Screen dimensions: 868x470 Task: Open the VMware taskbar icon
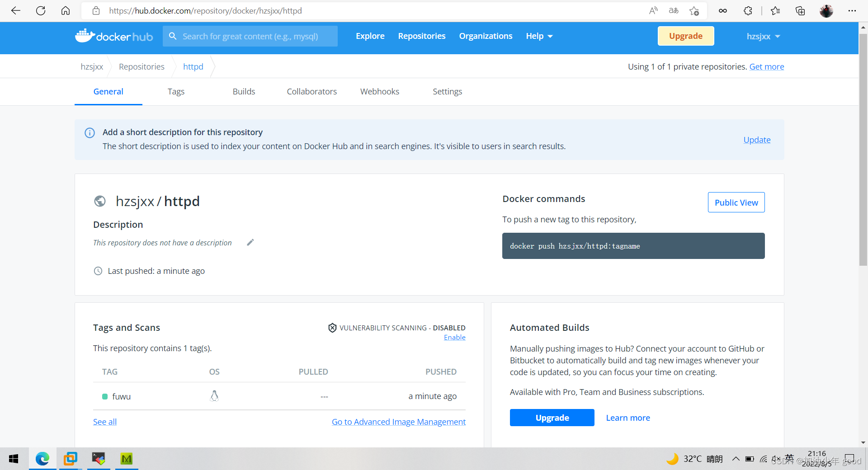(x=71, y=459)
